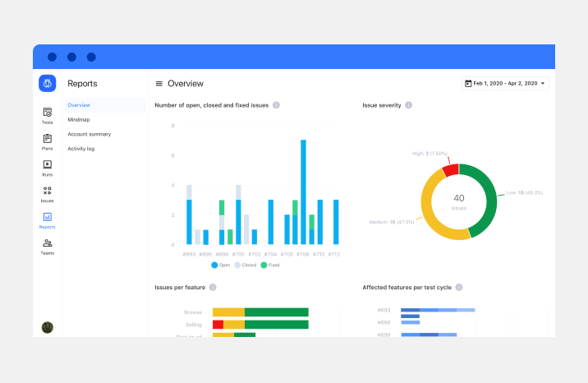The image size is (588, 383).
Task: View the Activity log
Action: tap(80, 149)
